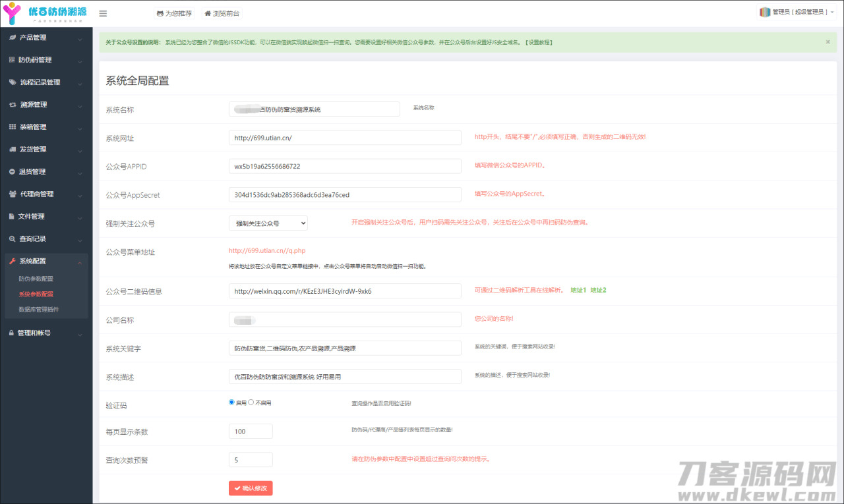
Task: Click the search icon for 查询记录
Action: (x=13, y=239)
